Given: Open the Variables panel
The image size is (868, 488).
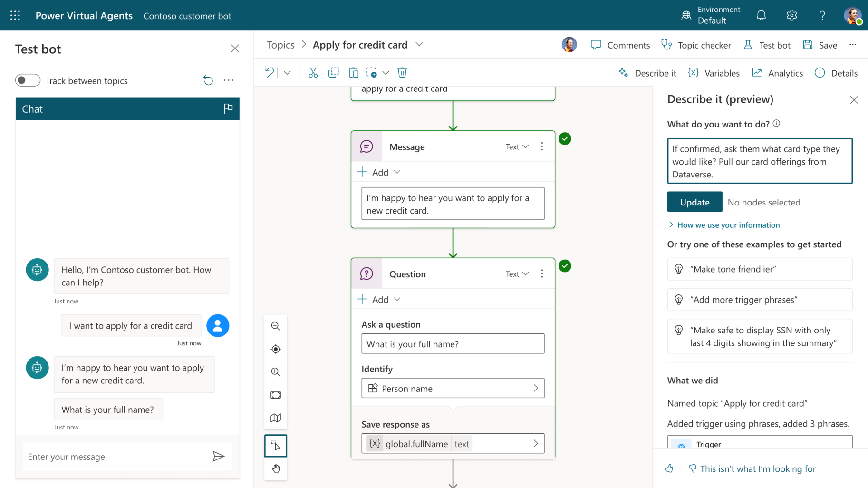Looking at the screenshot, I should [714, 73].
